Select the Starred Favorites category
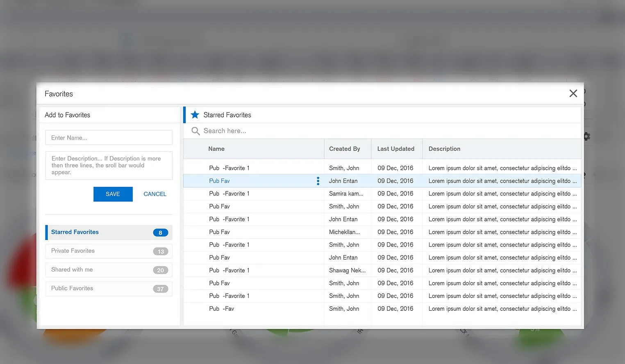The height and width of the screenshot is (364, 625). 109,232
